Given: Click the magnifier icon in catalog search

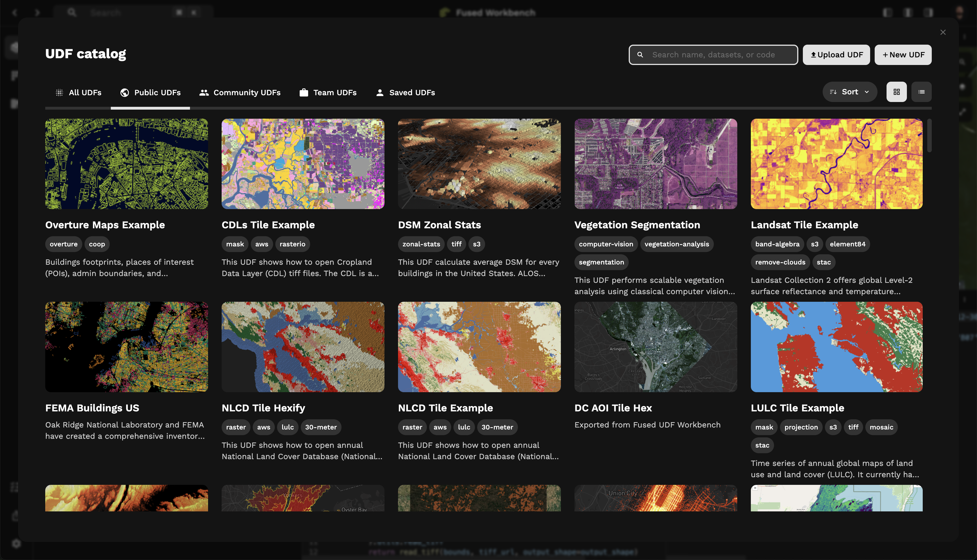Looking at the screenshot, I should point(640,55).
